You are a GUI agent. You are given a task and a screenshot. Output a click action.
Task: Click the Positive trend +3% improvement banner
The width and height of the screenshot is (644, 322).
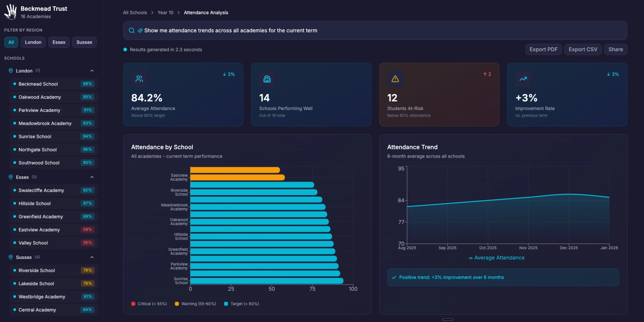(503, 277)
